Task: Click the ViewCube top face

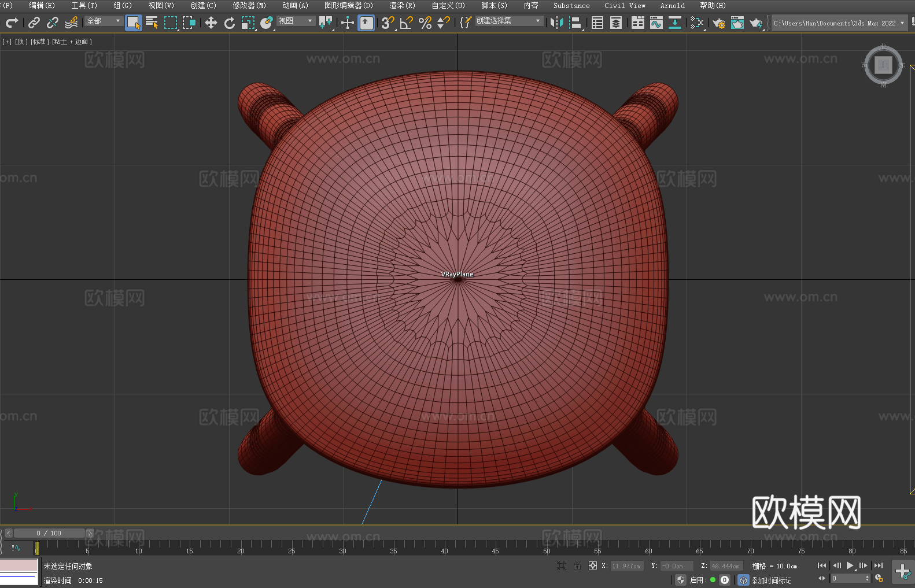Action: pyautogui.click(x=883, y=65)
